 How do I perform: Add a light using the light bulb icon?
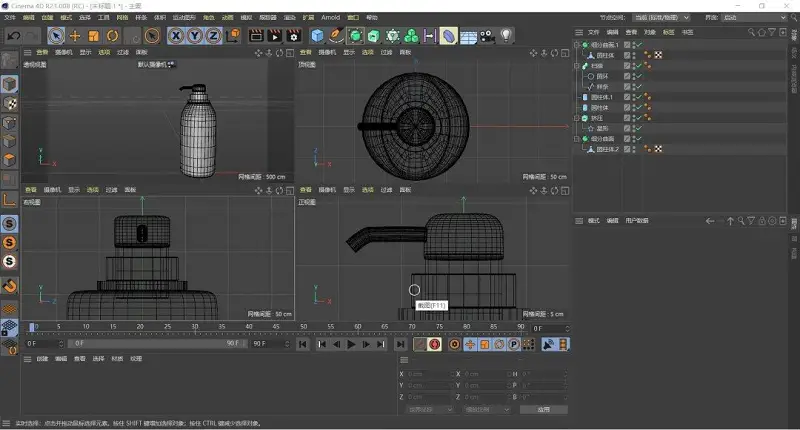pyautogui.click(x=506, y=36)
